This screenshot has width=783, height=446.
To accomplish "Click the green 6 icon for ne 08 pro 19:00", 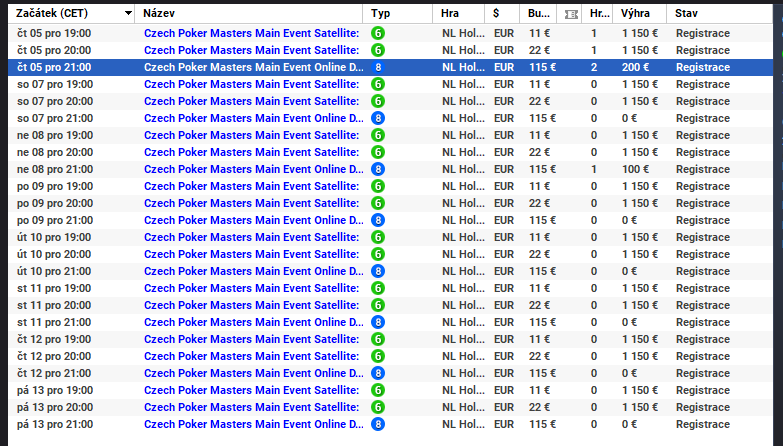I will point(378,135).
